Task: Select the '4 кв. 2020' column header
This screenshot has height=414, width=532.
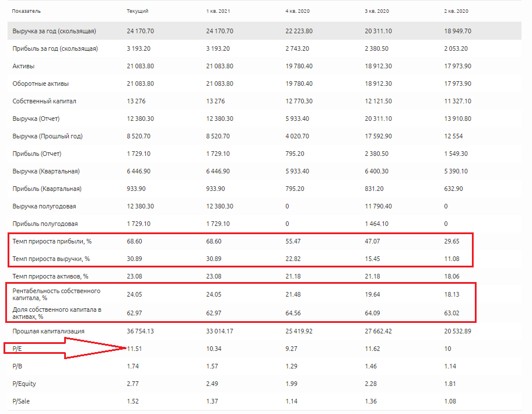Action: pos(297,11)
